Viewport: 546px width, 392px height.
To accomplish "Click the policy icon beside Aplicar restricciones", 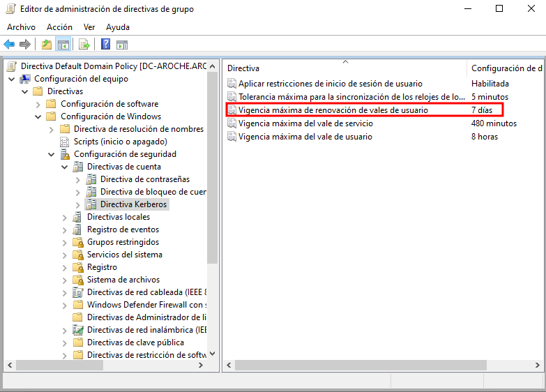I will pyautogui.click(x=232, y=83).
